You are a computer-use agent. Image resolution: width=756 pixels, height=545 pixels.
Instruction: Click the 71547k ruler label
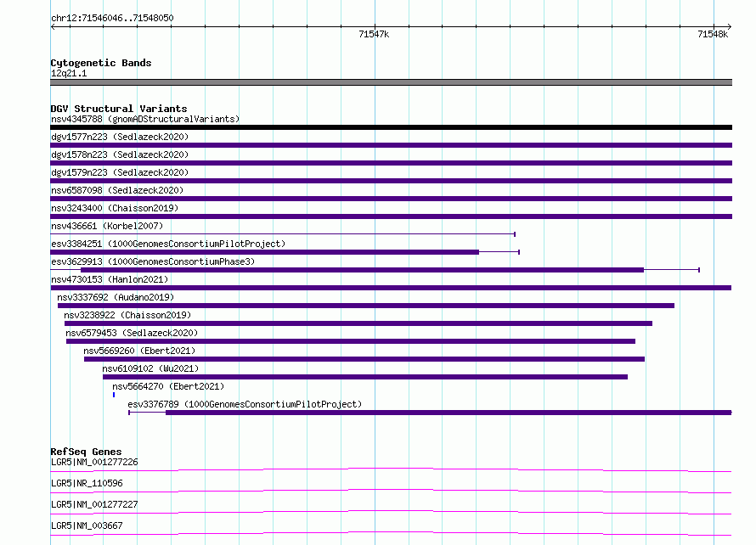click(x=374, y=34)
